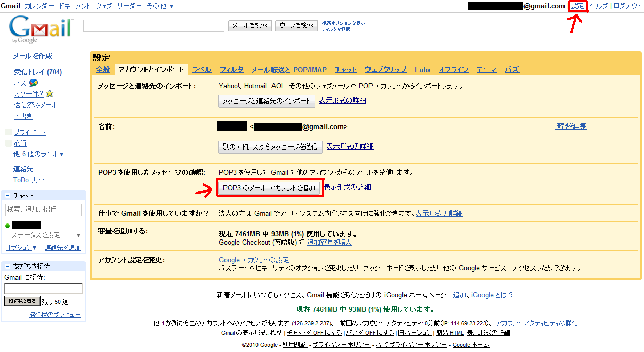
Task: Open the その他 menu in top bar
Action: 160,6
